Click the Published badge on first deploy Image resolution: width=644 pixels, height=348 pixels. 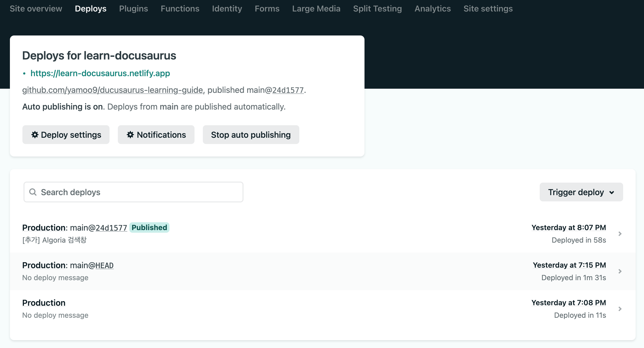tap(149, 227)
